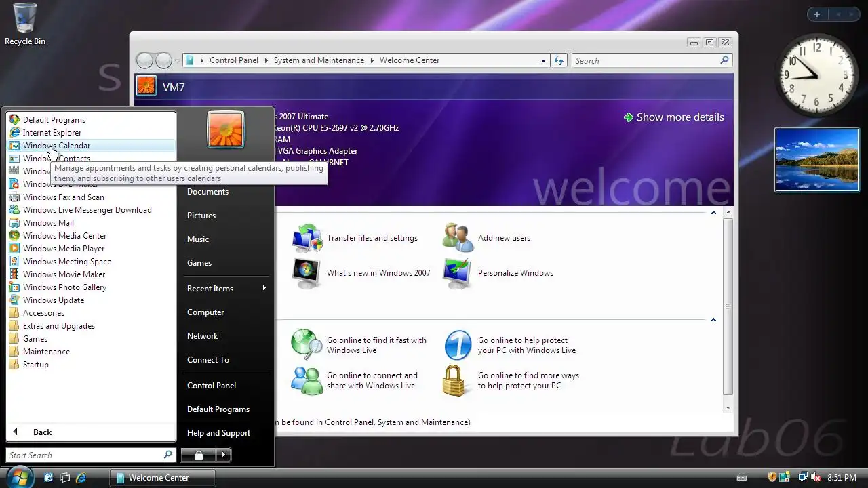
Task: Launch Windows Movie Maker
Action: [91, 274]
